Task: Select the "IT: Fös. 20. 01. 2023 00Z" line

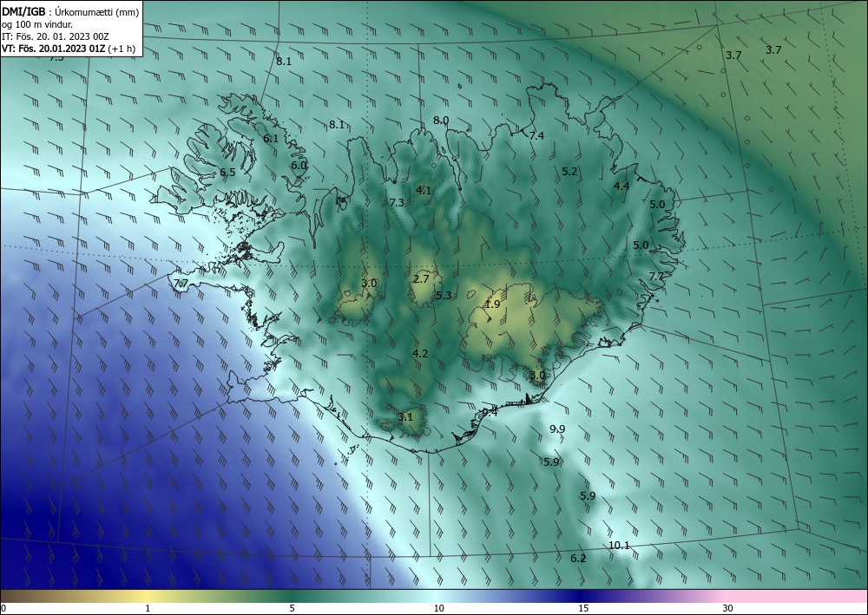Action: 56,36
